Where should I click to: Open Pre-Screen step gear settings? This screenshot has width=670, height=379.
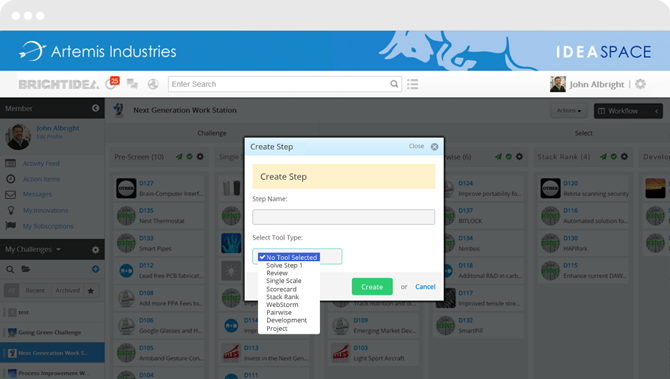coord(200,157)
